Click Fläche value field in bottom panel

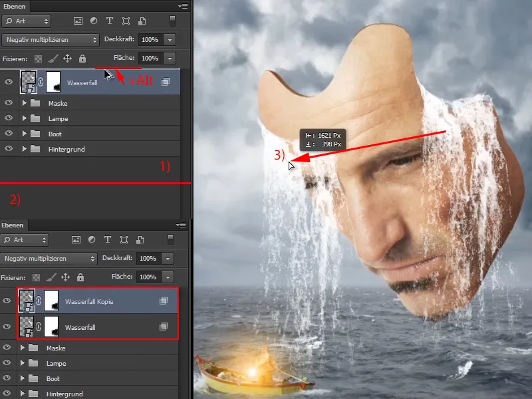click(x=148, y=277)
